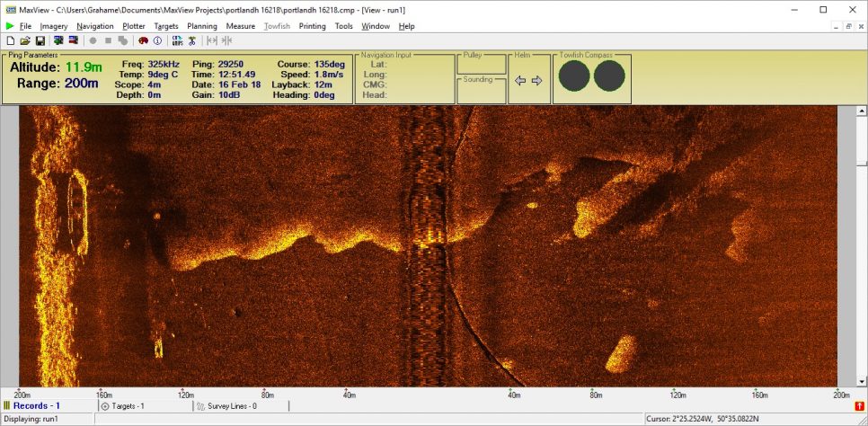
Task: Click the oval wreck outline in the sonar imagery
Action: (78, 211)
